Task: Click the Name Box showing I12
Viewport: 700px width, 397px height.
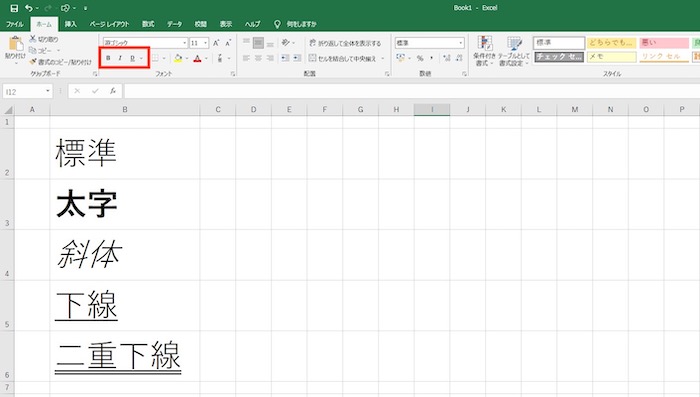Action: pos(28,92)
